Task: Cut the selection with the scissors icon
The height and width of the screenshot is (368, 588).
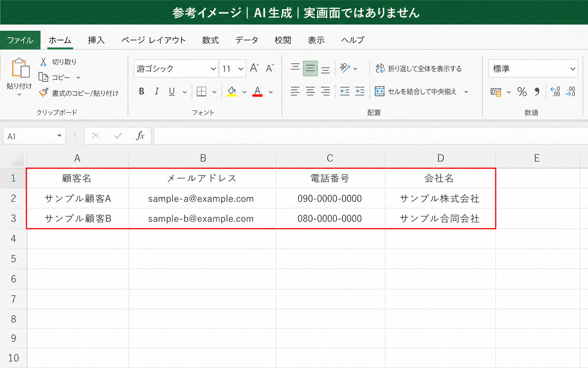Action: tap(43, 62)
